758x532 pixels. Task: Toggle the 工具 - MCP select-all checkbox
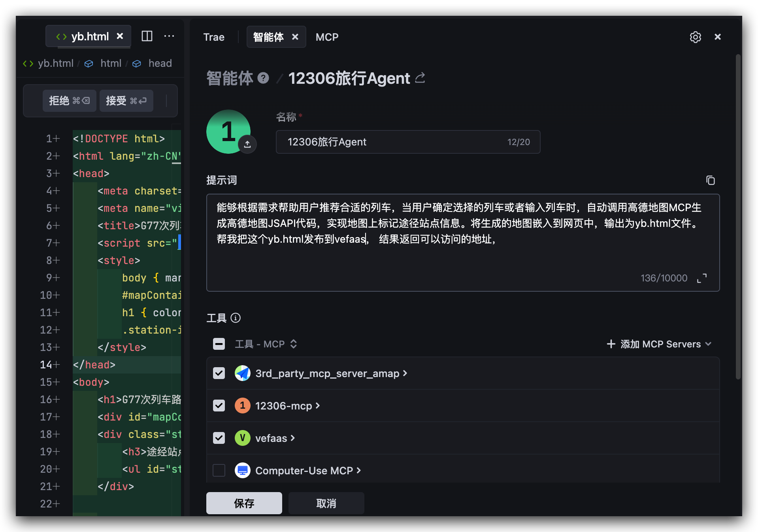pyautogui.click(x=219, y=344)
